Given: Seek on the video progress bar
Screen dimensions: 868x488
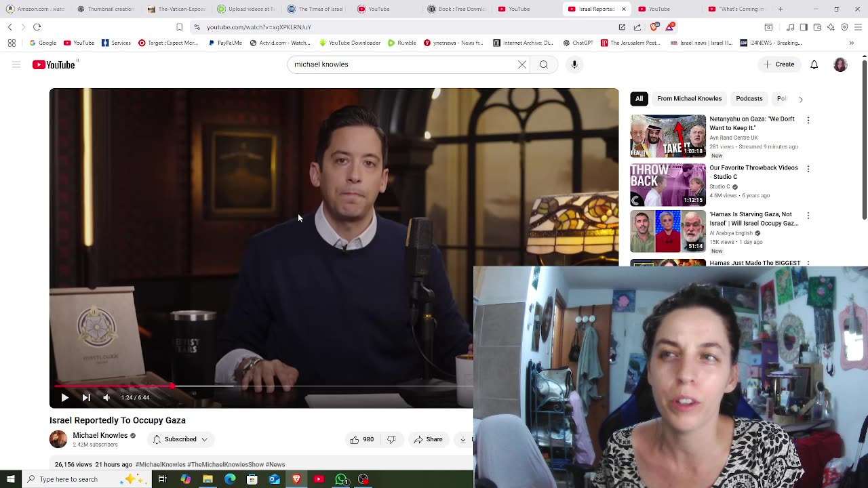Looking at the screenshot, I should [x=264, y=386].
